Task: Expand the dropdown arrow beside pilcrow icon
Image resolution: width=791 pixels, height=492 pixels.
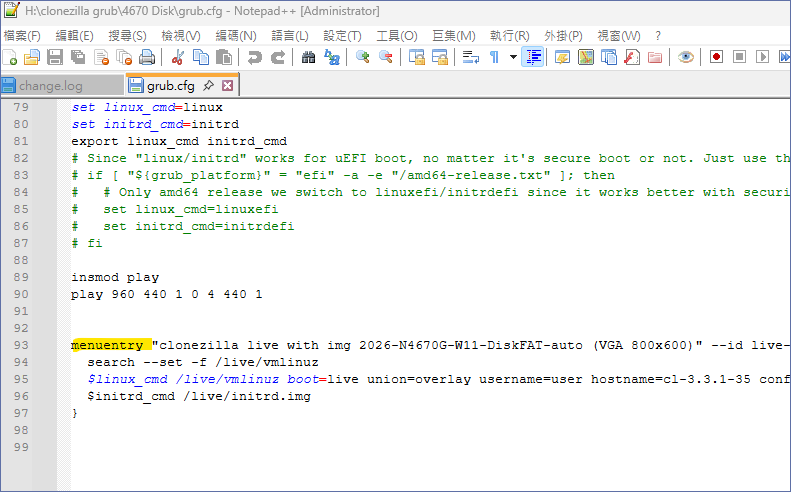Action: (x=513, y=57)
